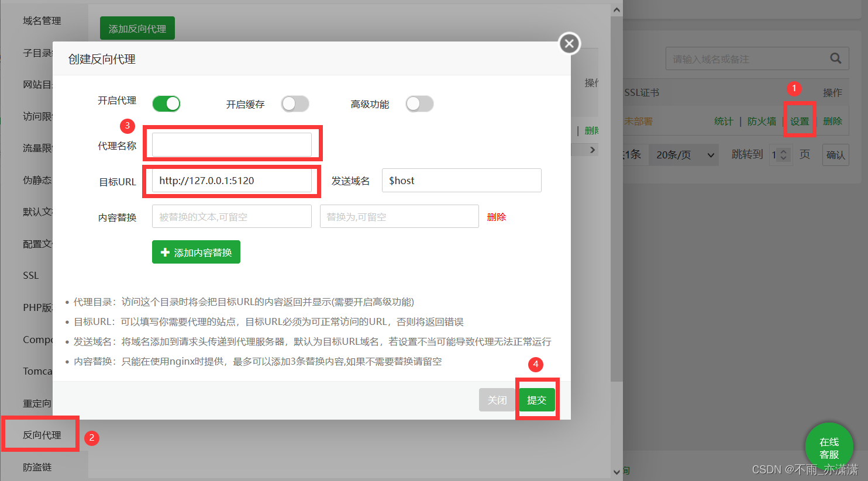Open 反向代理 in the sidebar
Screen dimensions: 868x481
click(x=42, y=435)
